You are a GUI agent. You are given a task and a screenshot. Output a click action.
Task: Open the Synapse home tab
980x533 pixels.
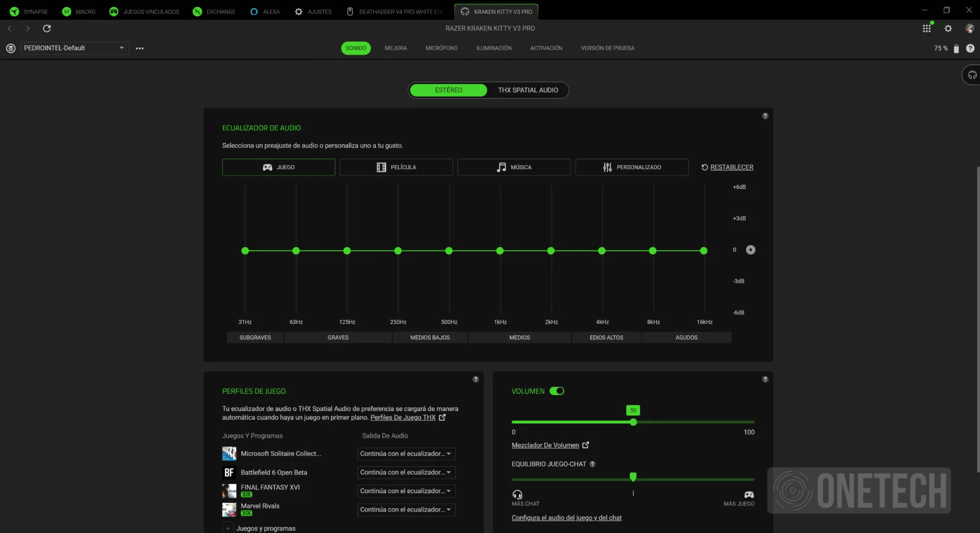(29, 11)
